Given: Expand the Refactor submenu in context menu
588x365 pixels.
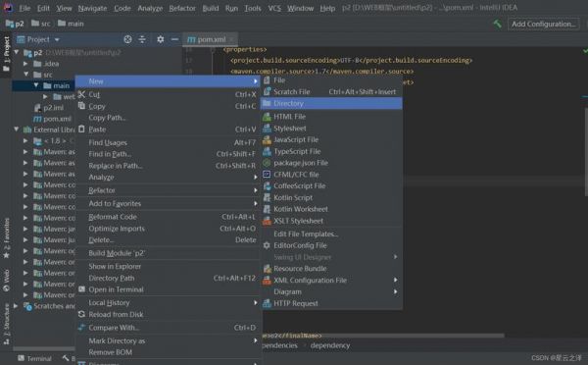Looking at the screenshot, I should (168, 190).
